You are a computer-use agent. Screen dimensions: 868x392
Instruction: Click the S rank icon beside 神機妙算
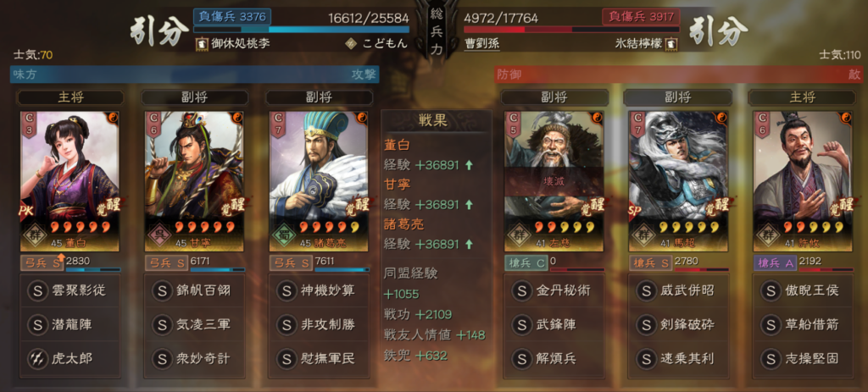coord(287,290)
